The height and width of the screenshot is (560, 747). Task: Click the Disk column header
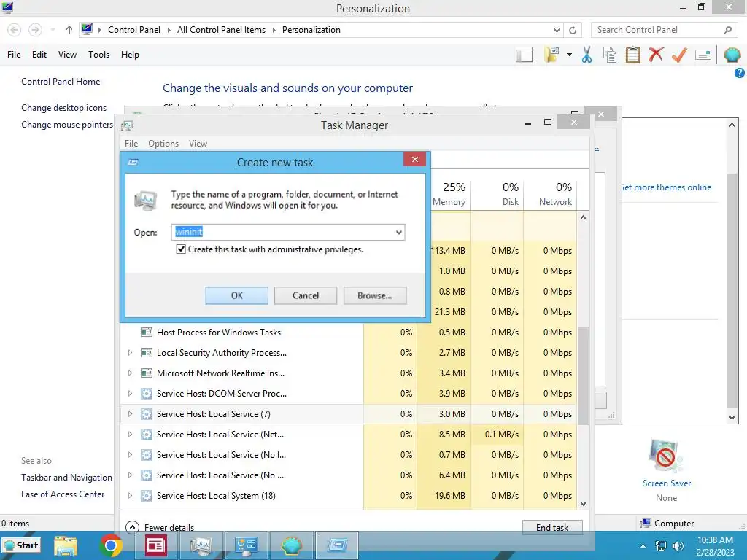click(497, 194)
